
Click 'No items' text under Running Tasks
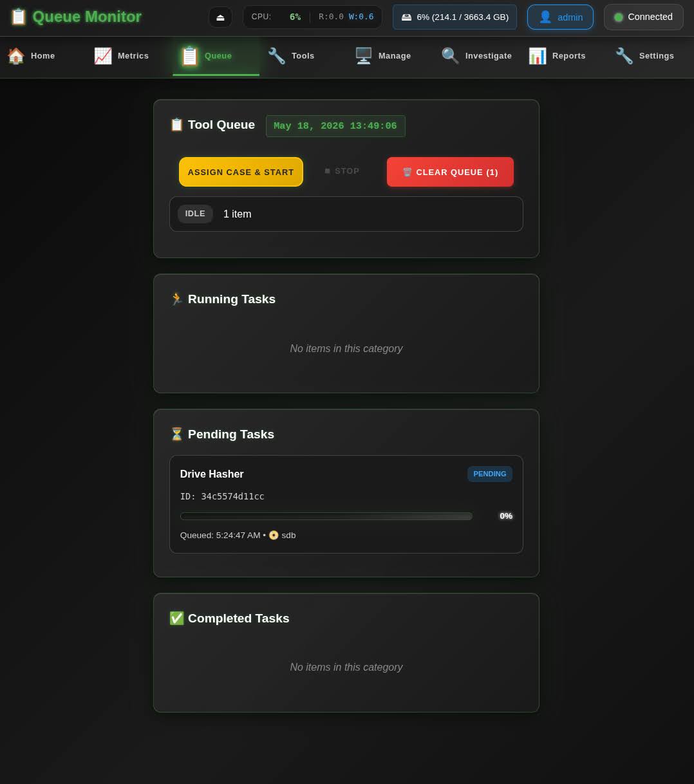pyautogui.click(x=346, y=349)
